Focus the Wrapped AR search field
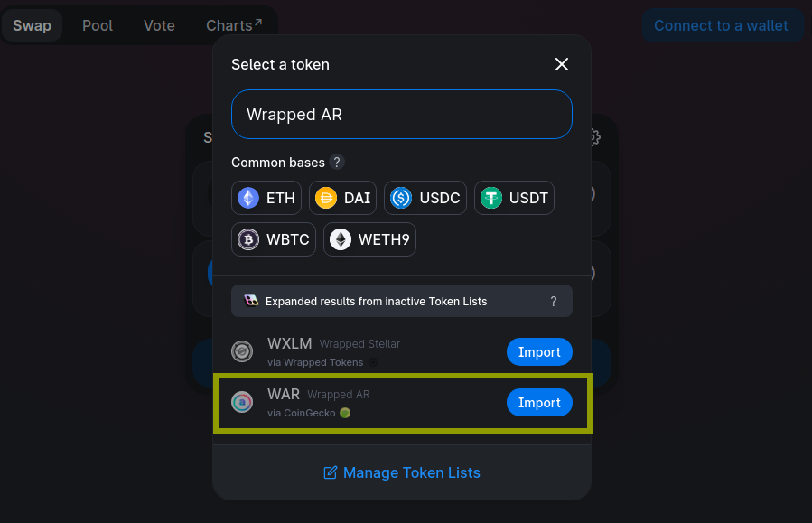 (402, 115)
